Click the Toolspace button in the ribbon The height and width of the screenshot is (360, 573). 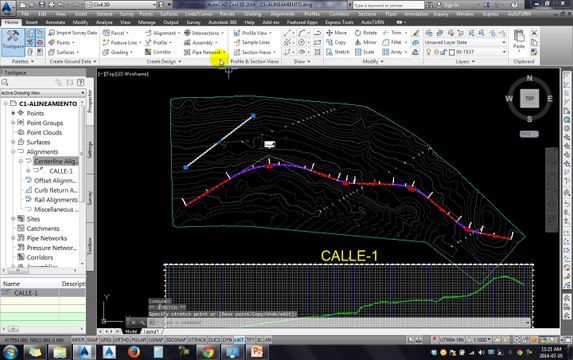click(13, 41)
